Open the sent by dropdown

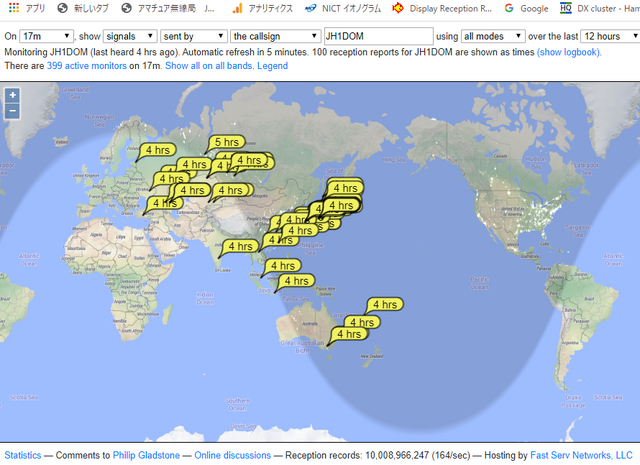[193, 36]
